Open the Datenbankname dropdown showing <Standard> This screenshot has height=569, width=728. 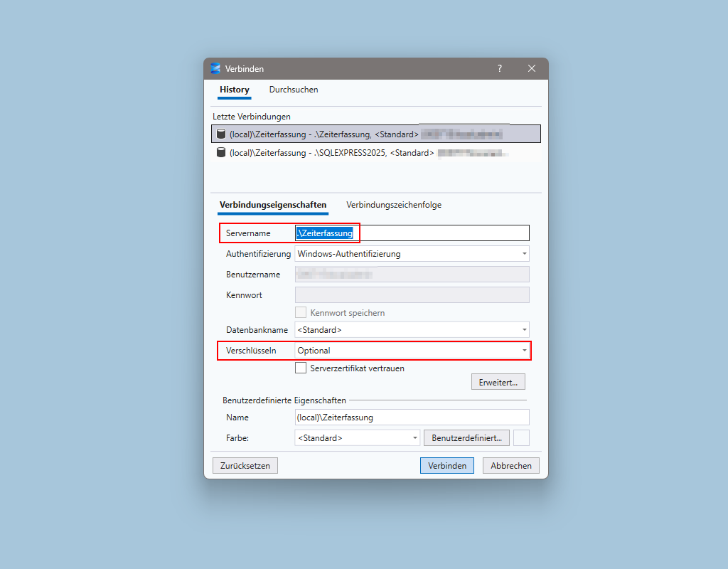click(x=526, y=329)
